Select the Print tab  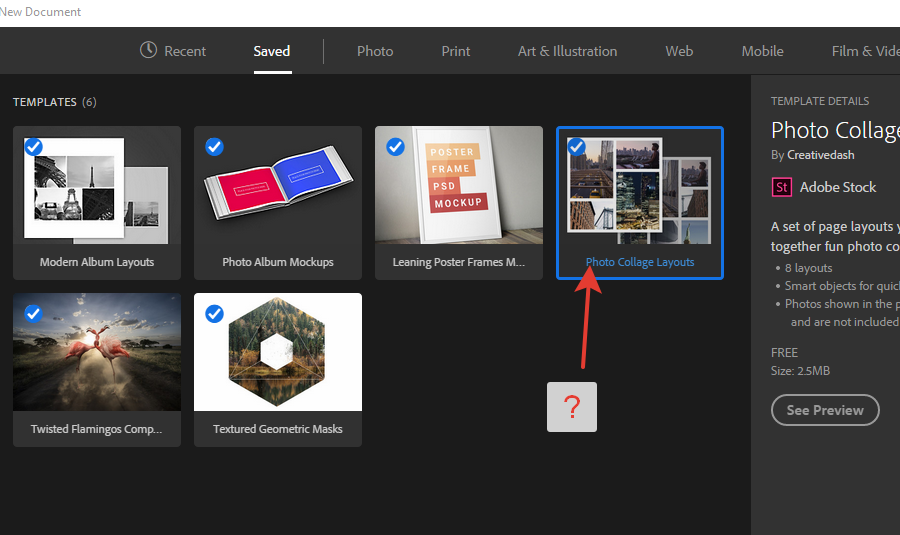point(456,51)
